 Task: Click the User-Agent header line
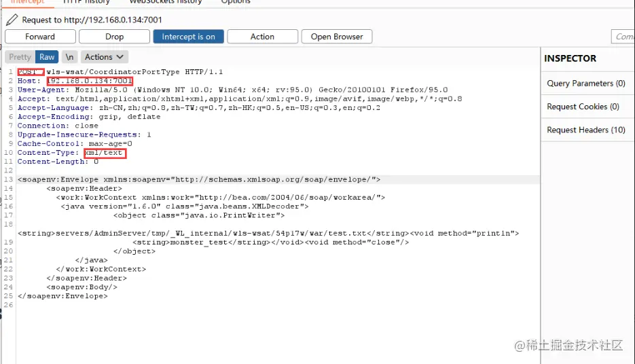click(x=232, y=90)
